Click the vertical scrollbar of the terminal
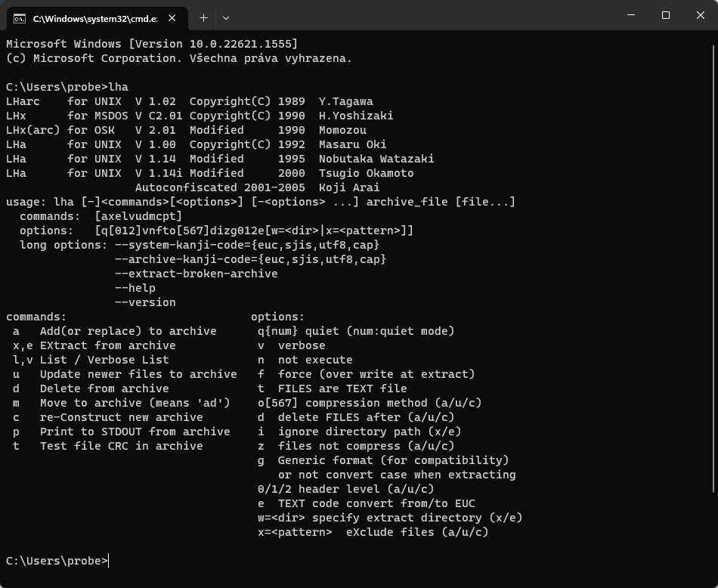The width and height of the screenshot is (718, 588). point(713,302)
